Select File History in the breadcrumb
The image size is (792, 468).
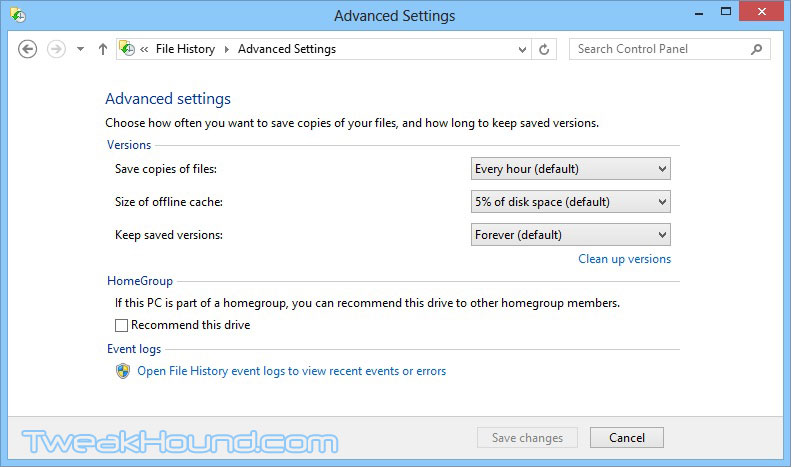point(185,49)
